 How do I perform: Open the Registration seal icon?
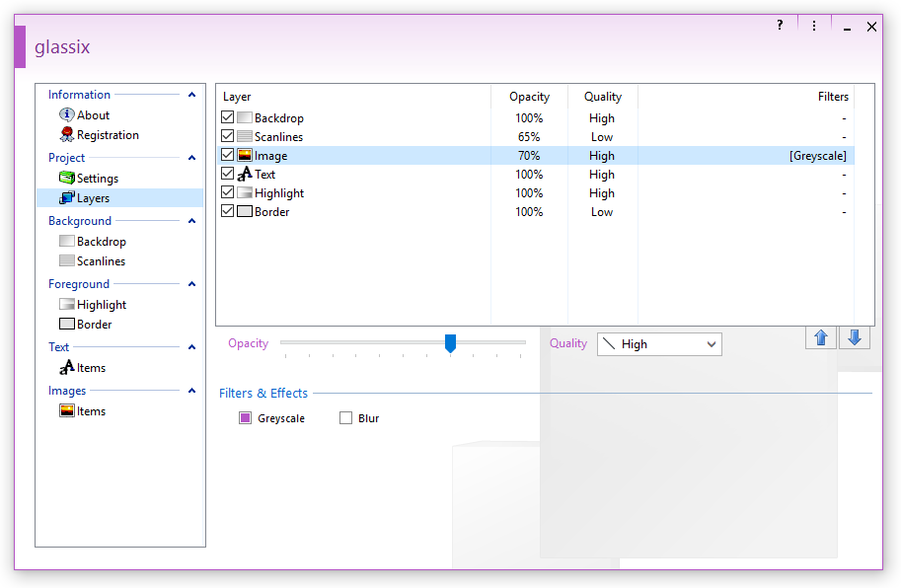(x=67, y=135)
